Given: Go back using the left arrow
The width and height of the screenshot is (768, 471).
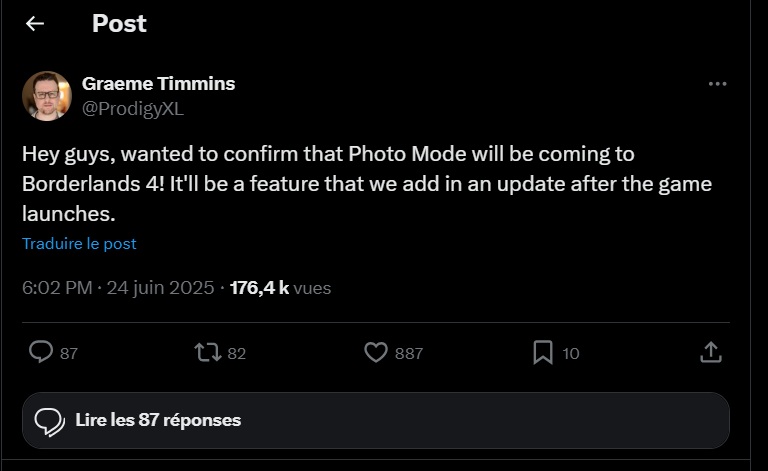Looking at the screenshot, I should tap(35, 23).
